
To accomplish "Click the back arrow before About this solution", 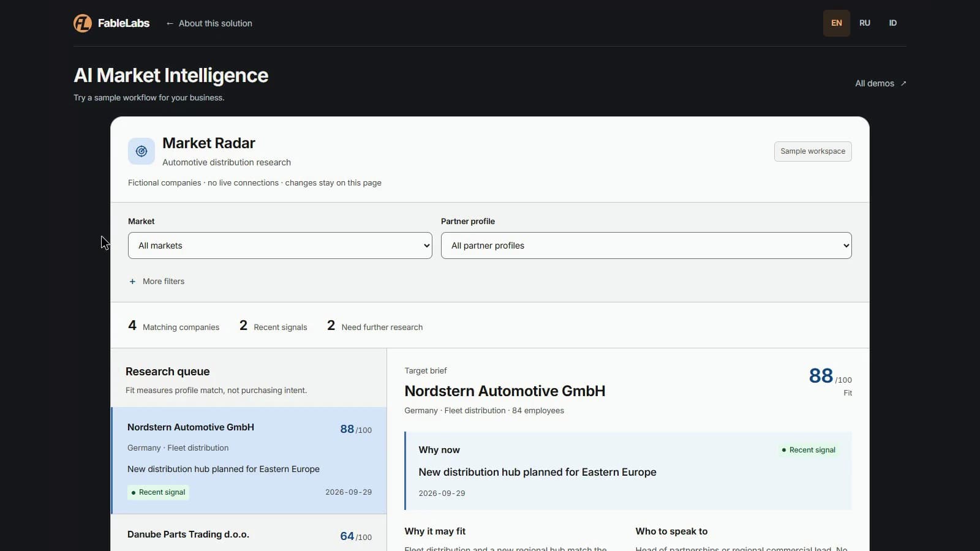I will (170, 23).
